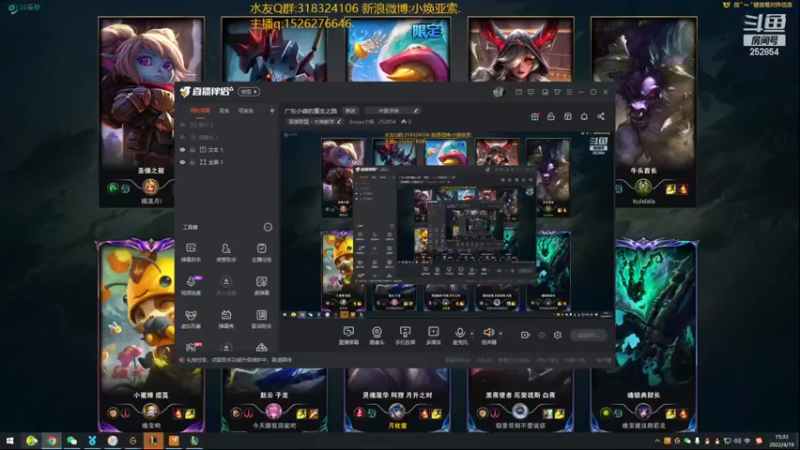This screenshot has width=800, height=450.
Task: Click 修改 button next to room title
Action: tap(350, 110)
